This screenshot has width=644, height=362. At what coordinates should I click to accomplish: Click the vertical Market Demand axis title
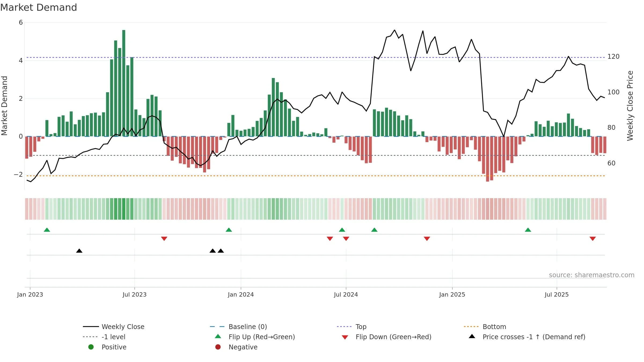4,106
